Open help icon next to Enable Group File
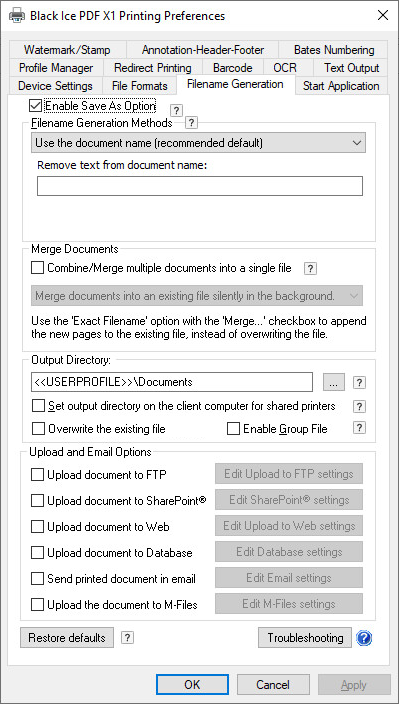400x704 pixels. [x=359, y=428]
